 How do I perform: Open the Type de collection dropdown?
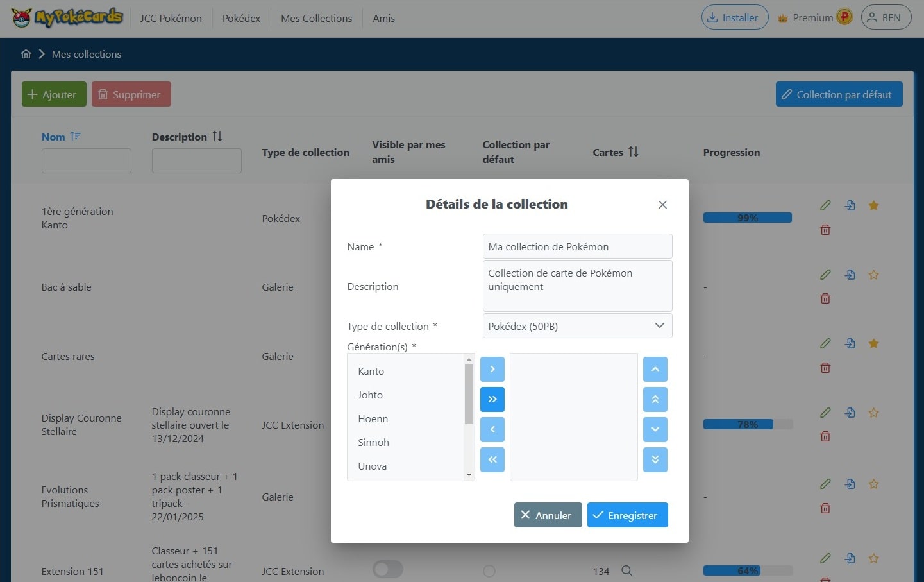[576, 326]
